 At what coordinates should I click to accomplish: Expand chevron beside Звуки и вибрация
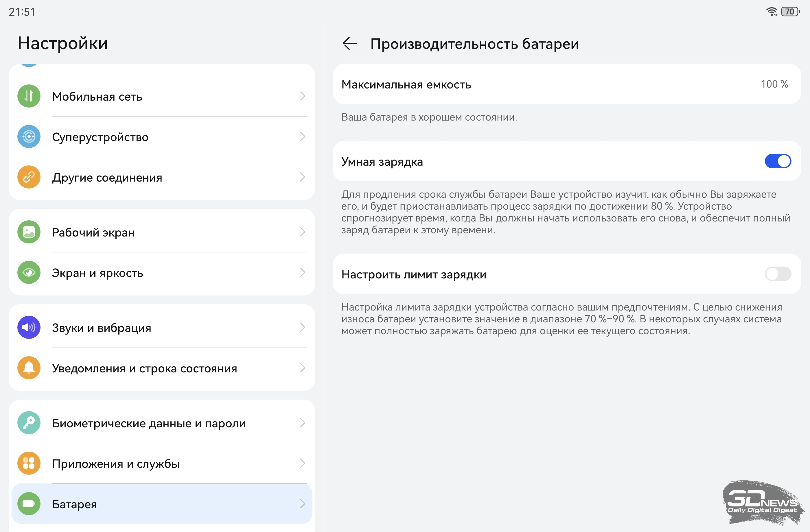[302, 327]
